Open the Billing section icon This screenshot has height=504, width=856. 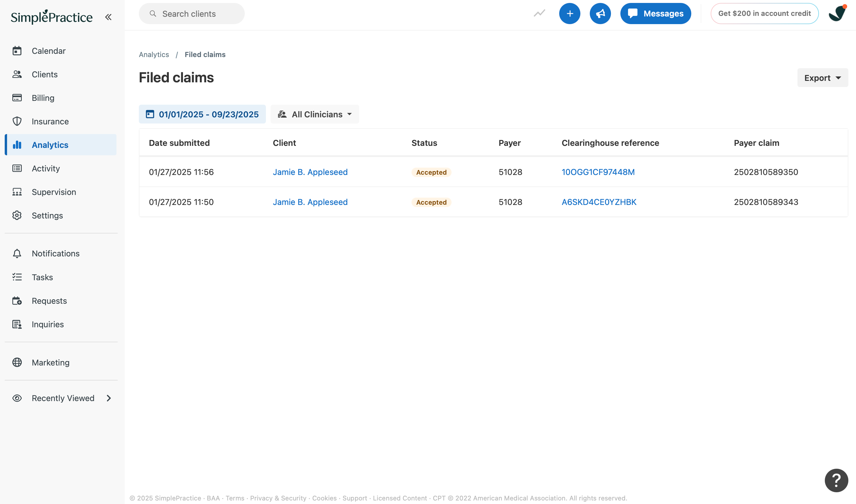point(17,97)
